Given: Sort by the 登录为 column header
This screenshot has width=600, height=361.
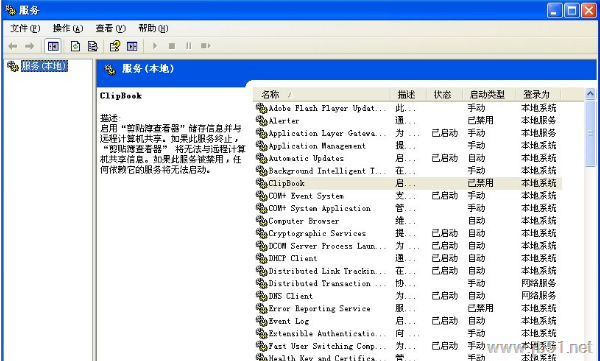Looking at the screenshot, I should pos(537,94).
